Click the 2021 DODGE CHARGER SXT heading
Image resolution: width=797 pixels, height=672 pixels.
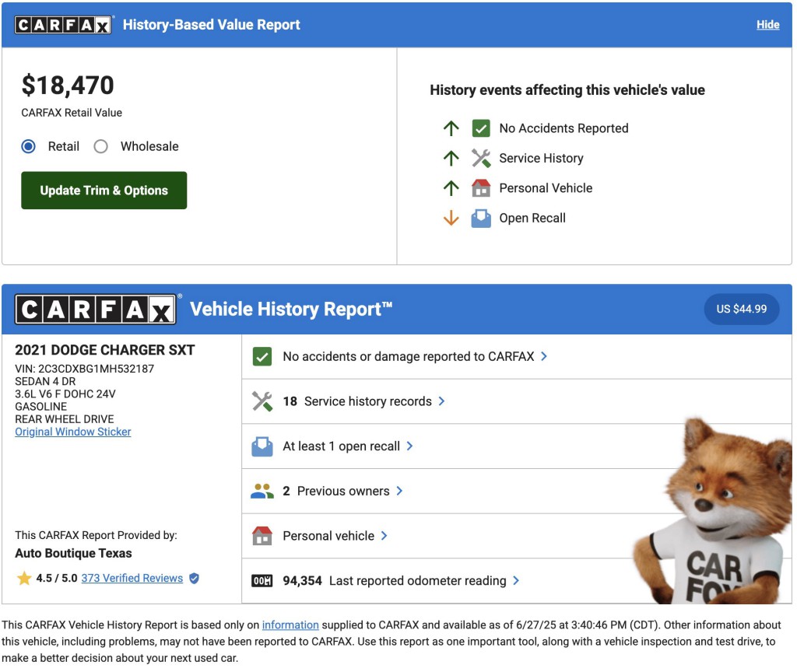pos(105,350)
